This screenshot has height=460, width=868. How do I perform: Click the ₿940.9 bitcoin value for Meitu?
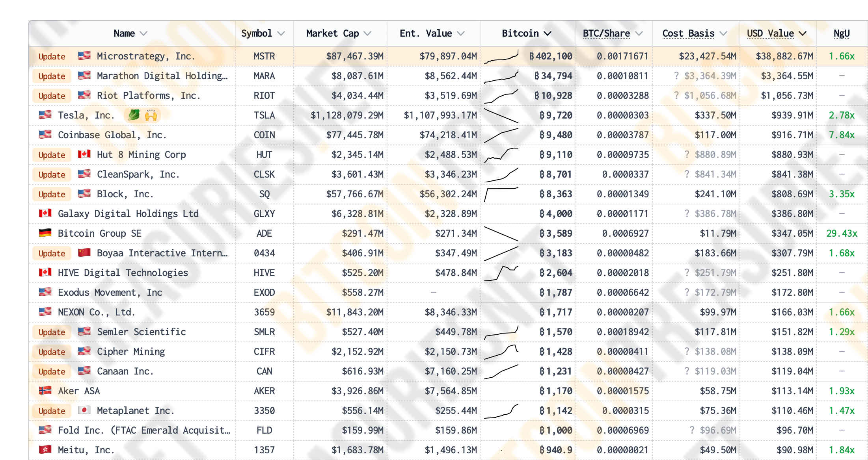pos(556,450)
